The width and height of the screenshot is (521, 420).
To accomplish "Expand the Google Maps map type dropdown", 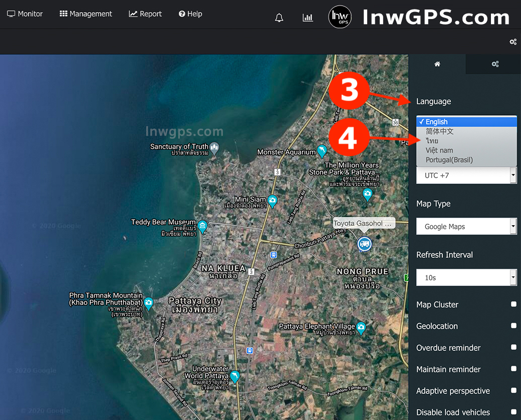I will [x=466, y=226].
